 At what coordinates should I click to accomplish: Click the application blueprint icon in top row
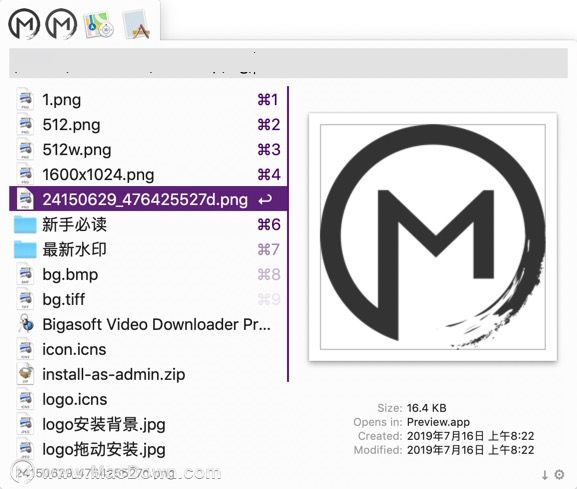click(x=137, y=25)
